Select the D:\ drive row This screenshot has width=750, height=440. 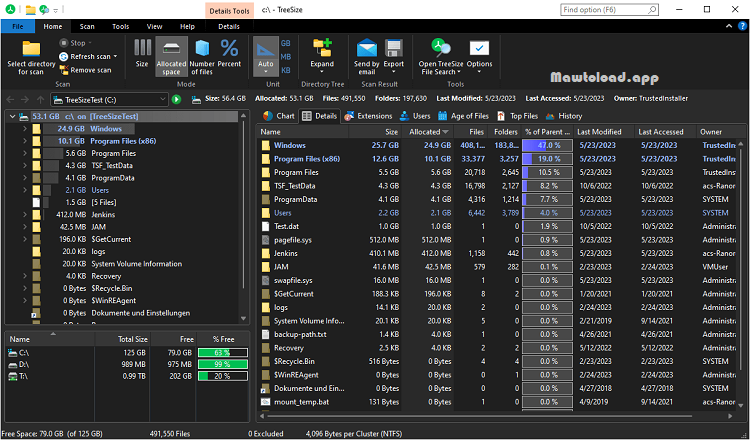pos(128,364)
